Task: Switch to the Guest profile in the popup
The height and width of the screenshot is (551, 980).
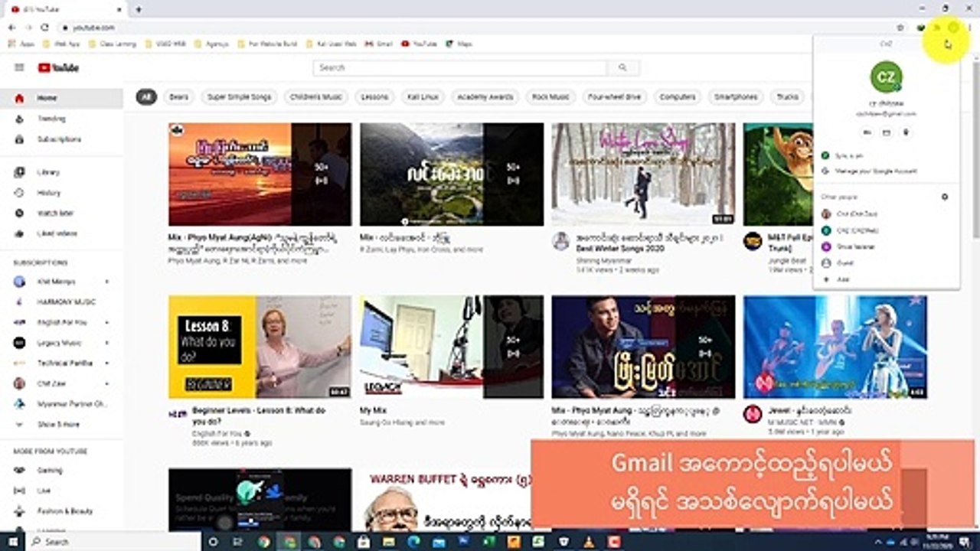Action: pyautogui.click(x=887, y=263)
